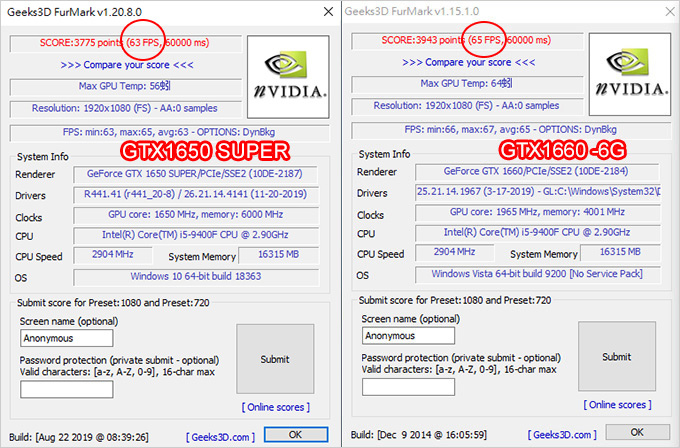680x448 pixels.
Task: Confirm with OK in FurMark v1.15.1.0 window
Action: tap(638, 432)
